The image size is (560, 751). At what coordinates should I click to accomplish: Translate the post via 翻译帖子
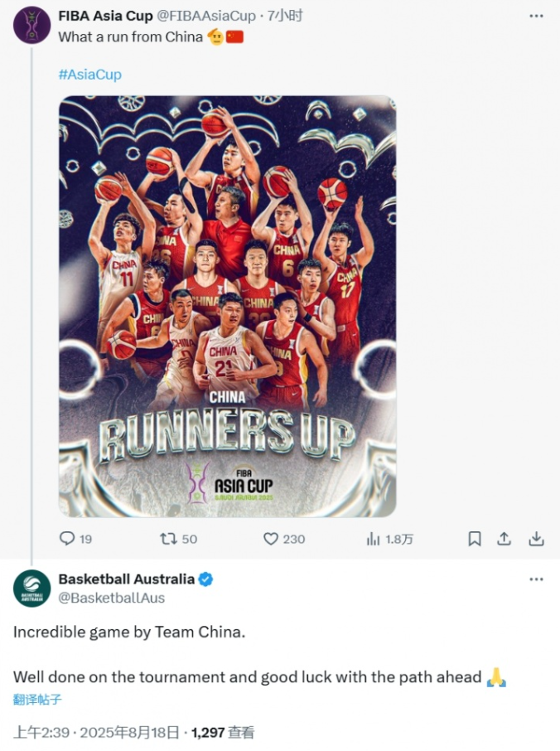[x=36, y=700]
